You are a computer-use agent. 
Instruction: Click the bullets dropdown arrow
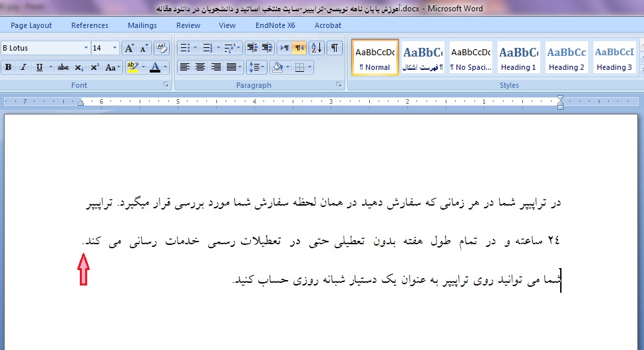pos(195,48)
